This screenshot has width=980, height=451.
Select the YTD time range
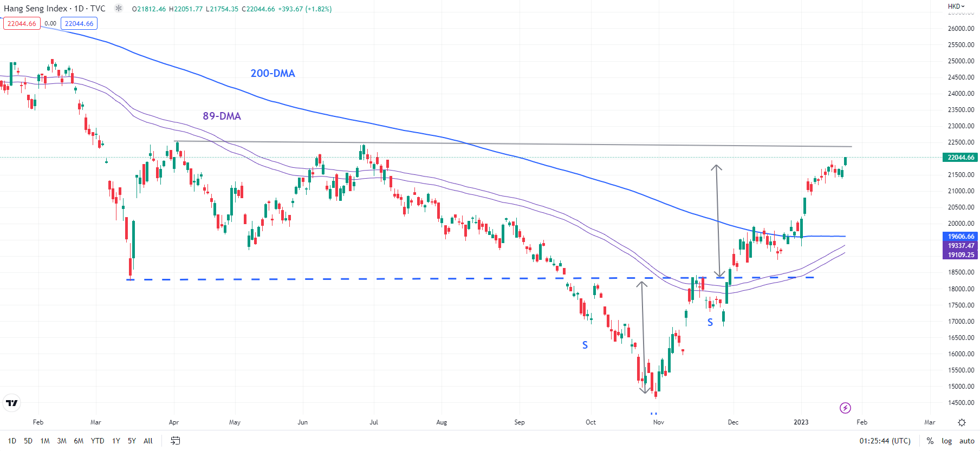(98, 441)
